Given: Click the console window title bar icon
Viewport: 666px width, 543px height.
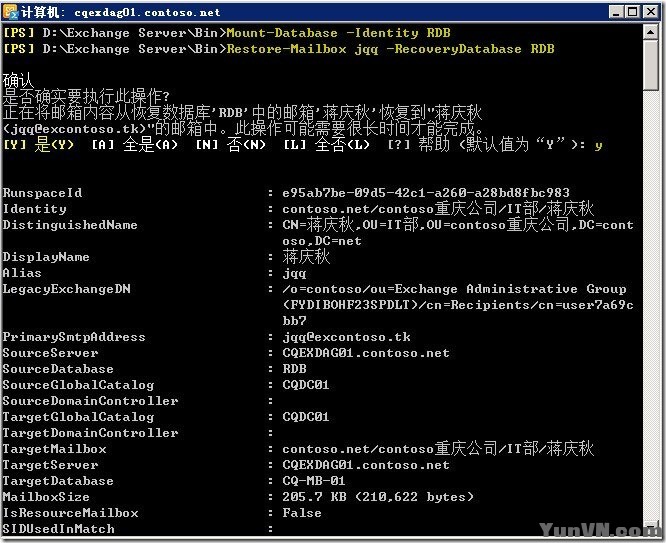Looking at the screenshot, I should click(11, 12).
